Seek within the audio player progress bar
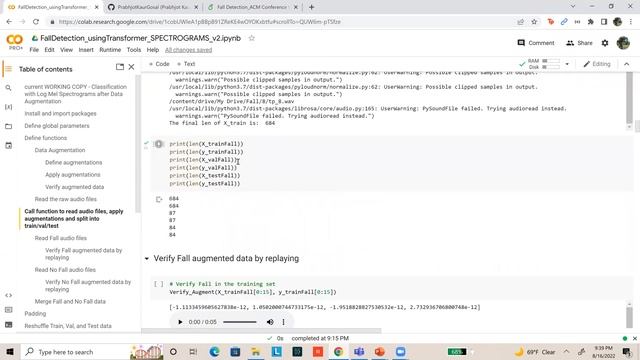Image resolution: width=640 pixels, height=360 pixels. 240,322
